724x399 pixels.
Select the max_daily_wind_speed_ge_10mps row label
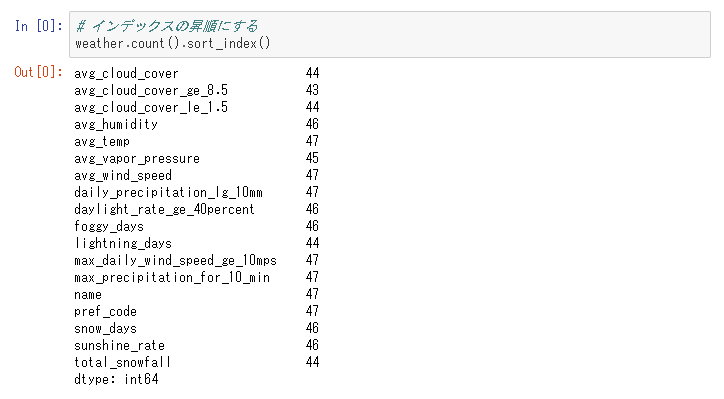(175, 260)
